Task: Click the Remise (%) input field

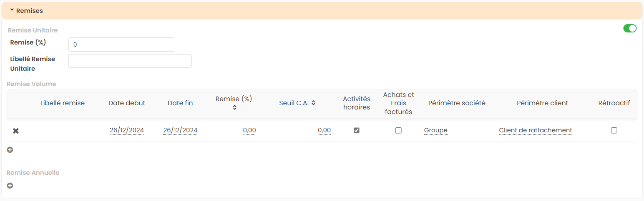Action: pos(121,45)
